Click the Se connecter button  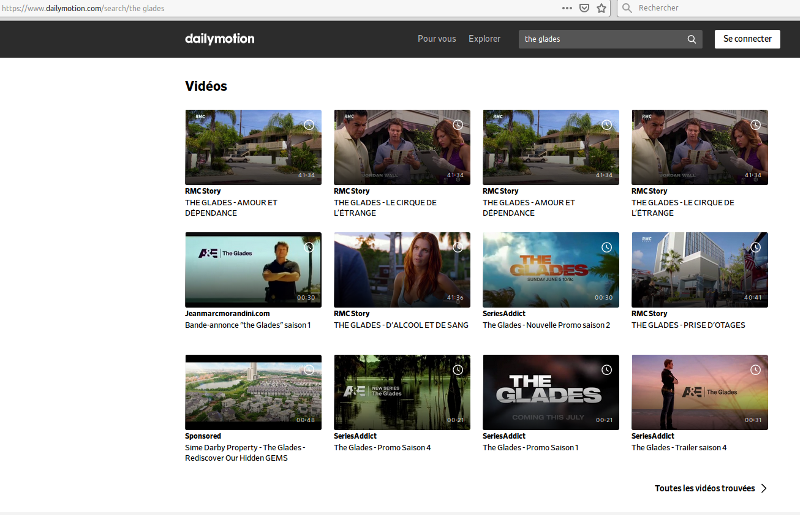[747, 39]
